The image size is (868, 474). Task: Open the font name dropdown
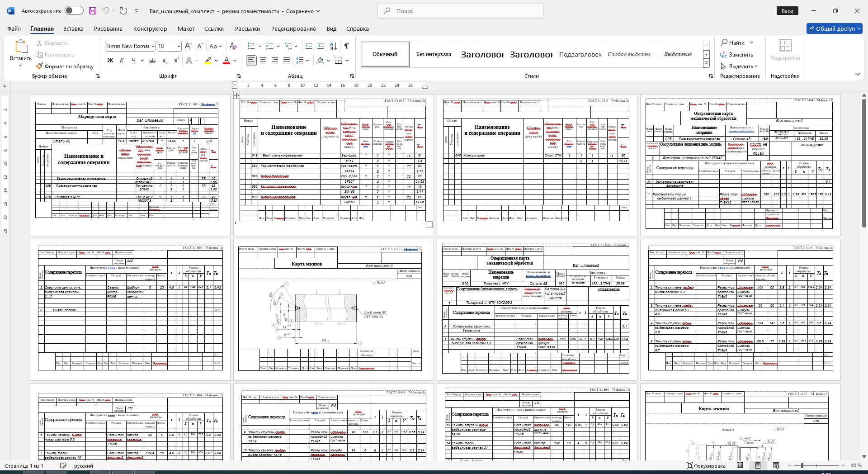coord(153,46)
